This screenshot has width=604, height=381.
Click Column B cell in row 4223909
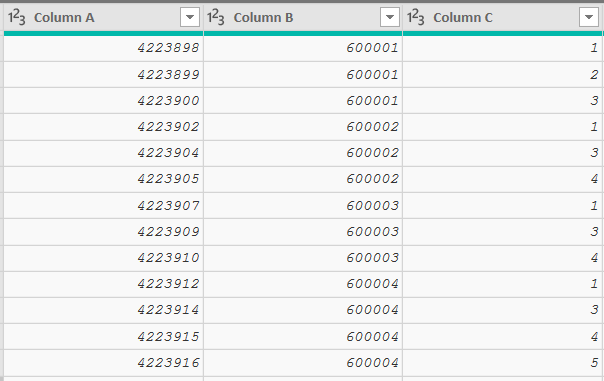tap(303, 232)
